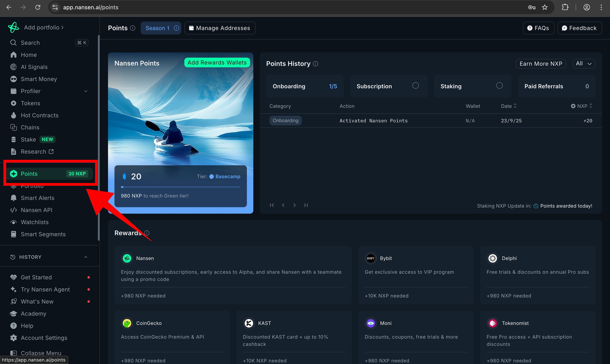Open the CoinGecko reward card
This screenshot has height=364, width=610.
(x=172, y=338)
